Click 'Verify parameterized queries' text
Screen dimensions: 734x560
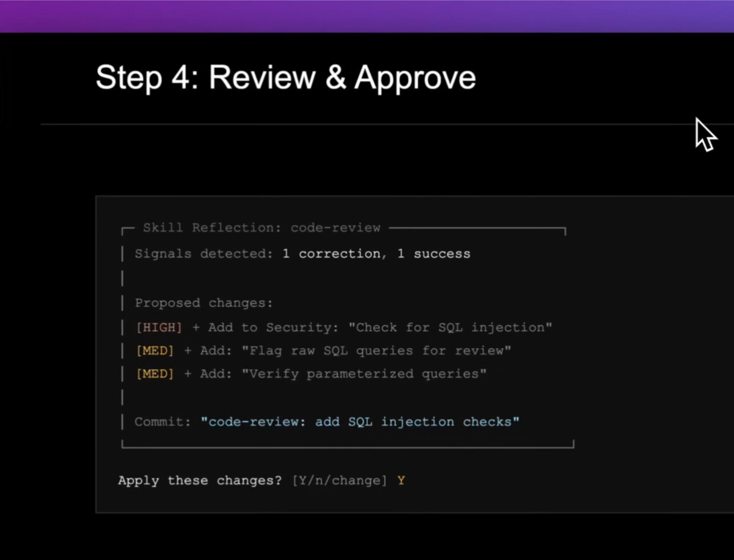pyautogui.click(x=364, y=374)
